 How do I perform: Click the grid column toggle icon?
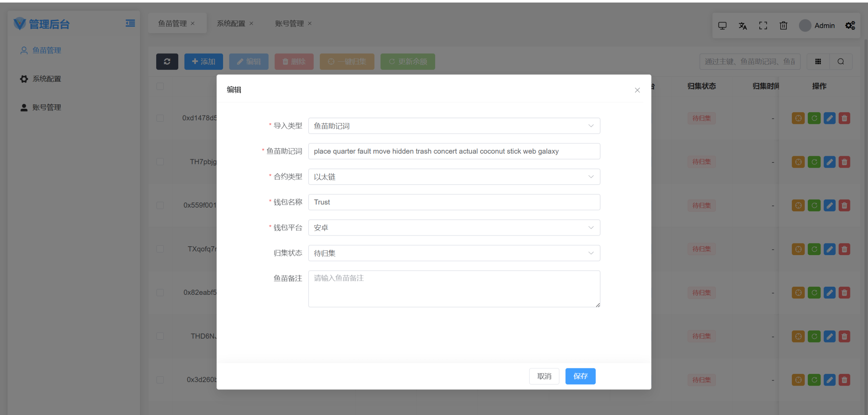click(818, 61)
